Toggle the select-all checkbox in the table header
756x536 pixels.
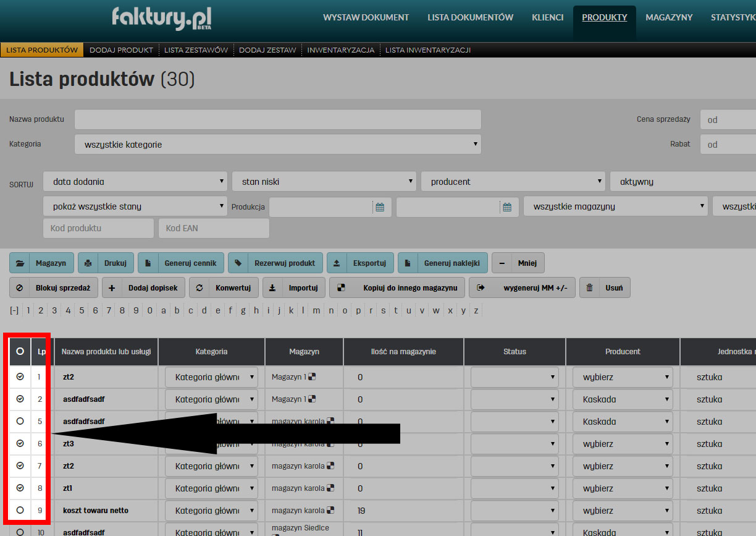coord(19,351)
